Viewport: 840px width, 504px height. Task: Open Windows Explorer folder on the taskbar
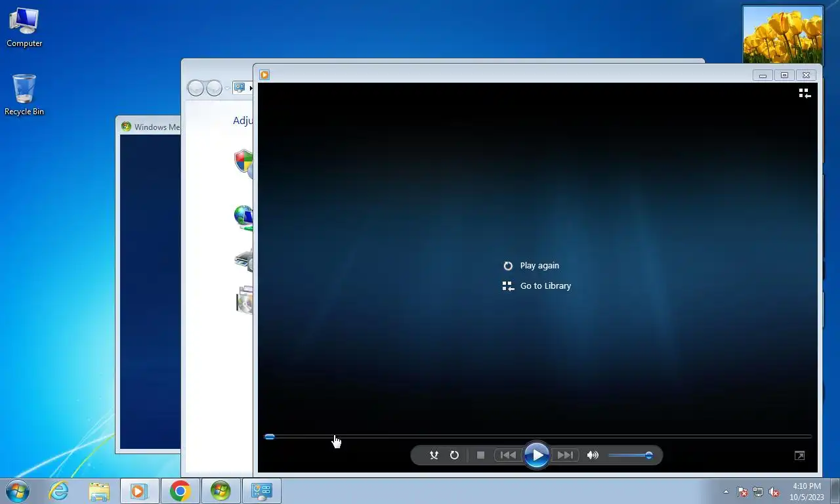[x=99, y=491]
